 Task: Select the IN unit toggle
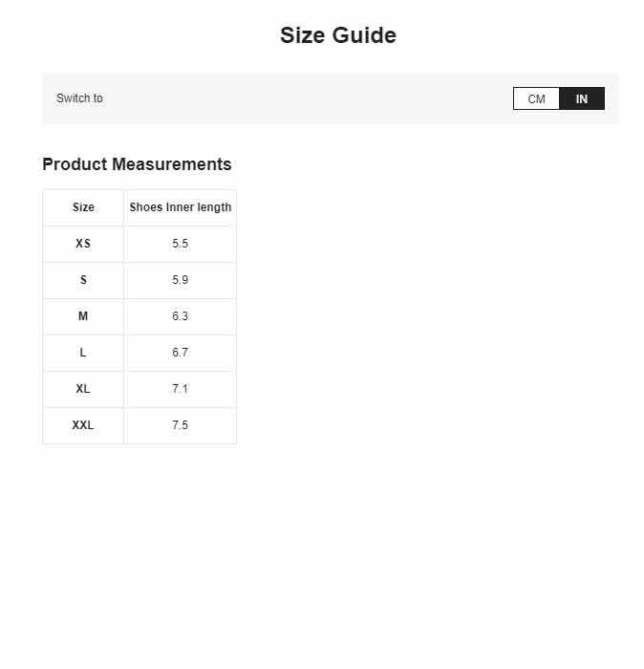pyautogui.click(x=582, y=98)
